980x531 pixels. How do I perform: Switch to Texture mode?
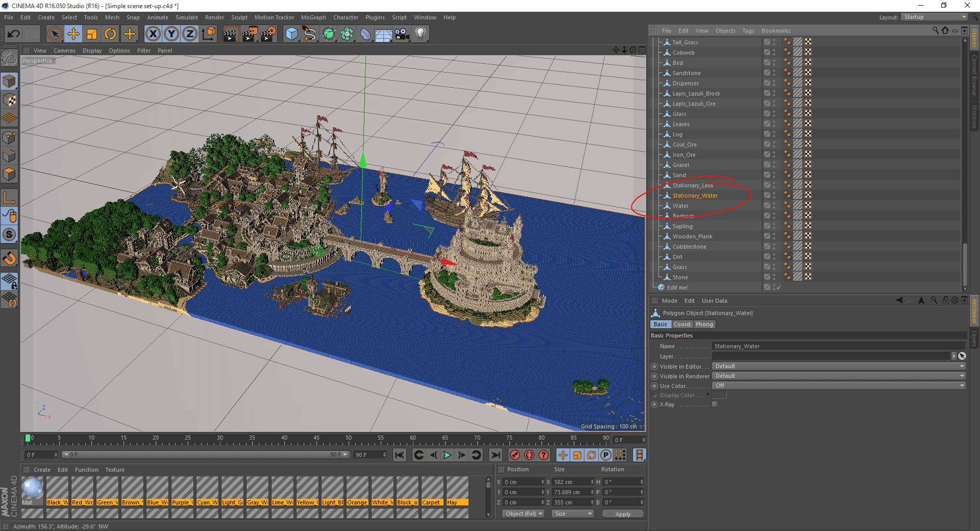tap(9, 100)
